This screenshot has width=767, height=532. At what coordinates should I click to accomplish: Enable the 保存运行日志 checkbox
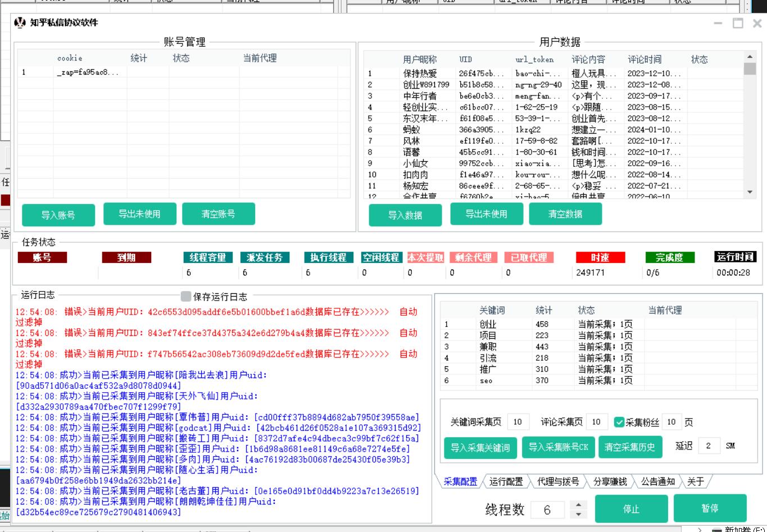pos(186,296)
